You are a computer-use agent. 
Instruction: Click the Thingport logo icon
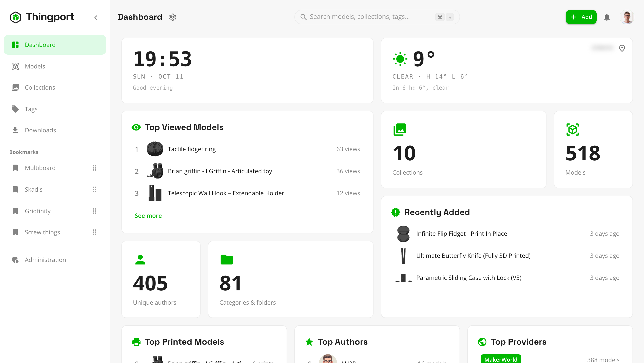tap(15, 17)
